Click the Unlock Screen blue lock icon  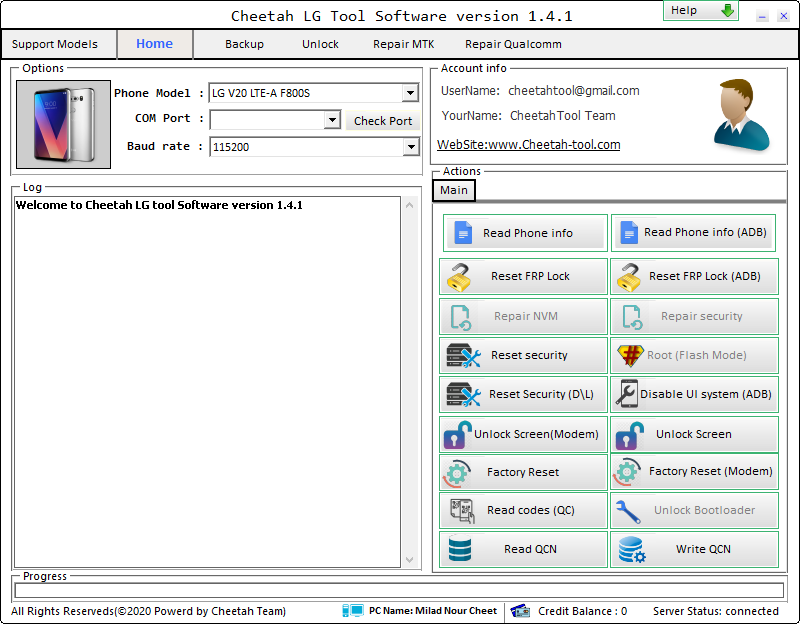click(629, 435)
